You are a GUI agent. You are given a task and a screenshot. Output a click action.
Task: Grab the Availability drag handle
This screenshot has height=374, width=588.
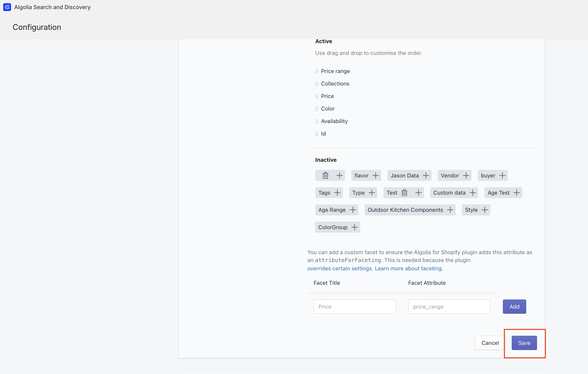click(x=317, y=121)
